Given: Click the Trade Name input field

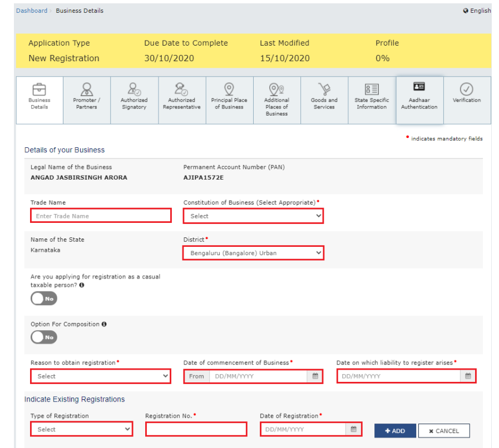Looking at the screenshot, I should pos(101,216).
